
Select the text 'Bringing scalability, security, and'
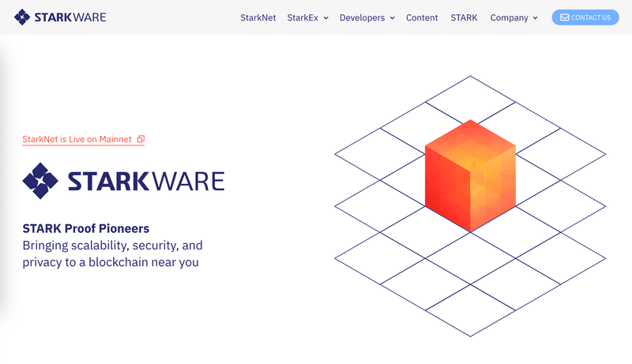pos(112,246)
